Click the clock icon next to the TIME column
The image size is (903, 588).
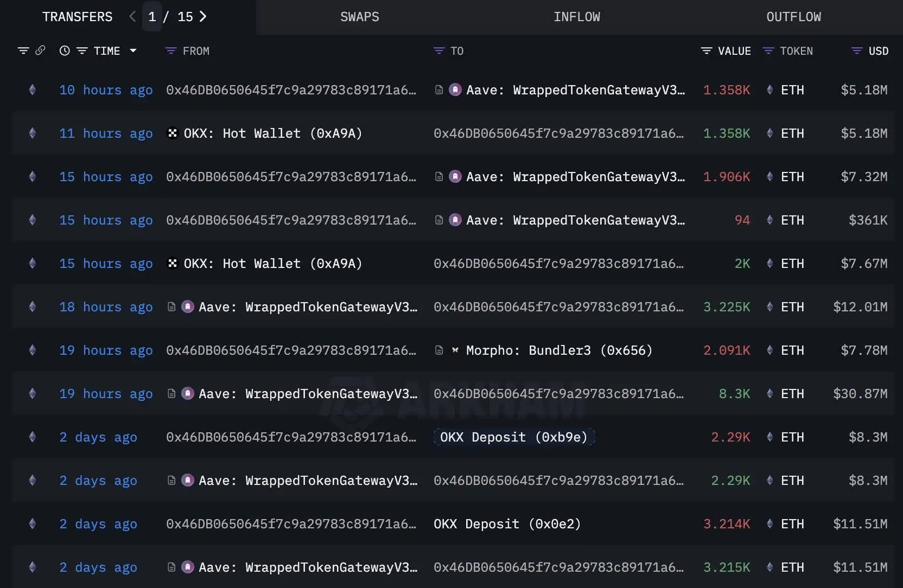click(65, 50)
